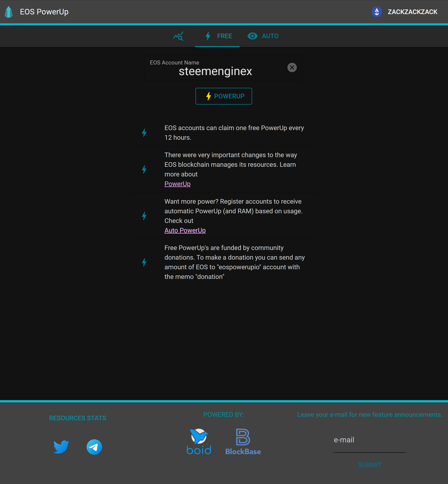Screen dimensions: 448x484
Task: Visit the BlockBase sponsor logo
Action: (243, 442)
